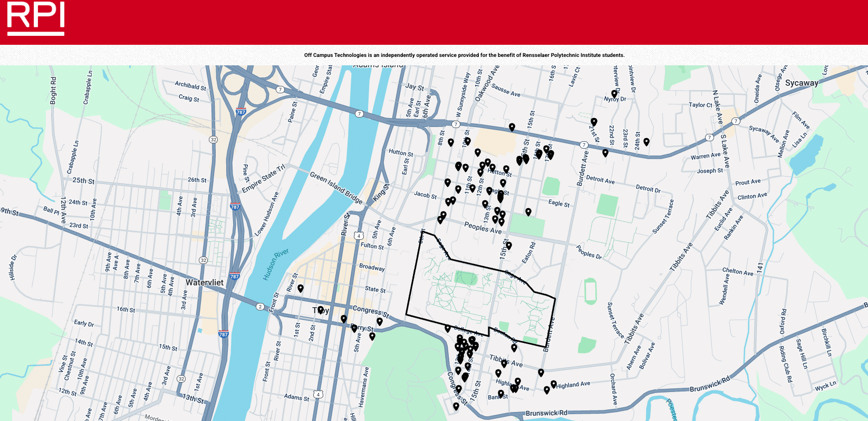This screenshot has width=868, height=421.
Task: Click the Archibald St label
Action: (190, 85)
